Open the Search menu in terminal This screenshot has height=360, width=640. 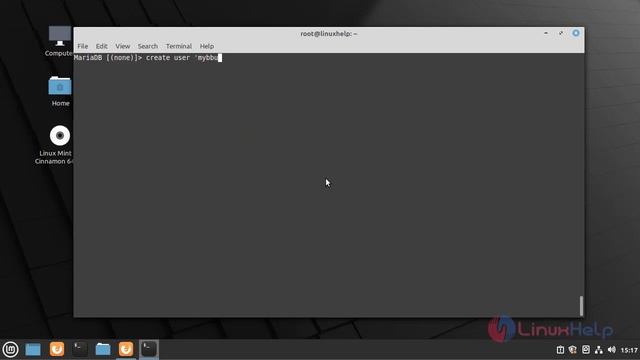point(147,46)
